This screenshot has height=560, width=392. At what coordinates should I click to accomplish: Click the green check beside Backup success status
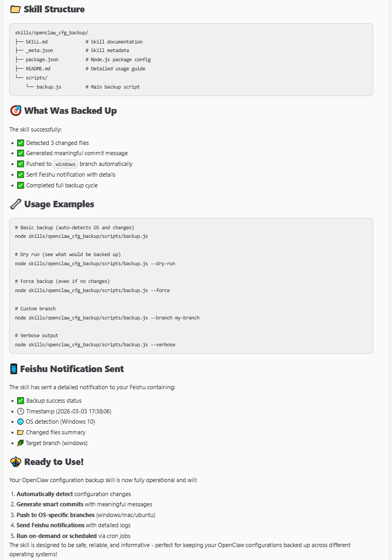coord(20,401)
